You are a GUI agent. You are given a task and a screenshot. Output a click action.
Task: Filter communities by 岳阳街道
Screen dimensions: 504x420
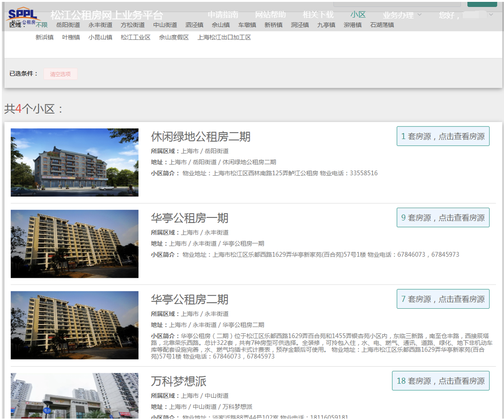click(68, 25)
